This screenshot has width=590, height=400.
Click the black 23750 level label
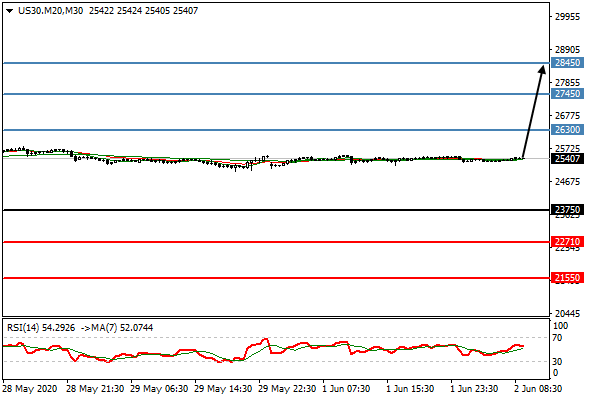[x=567, y=210]
